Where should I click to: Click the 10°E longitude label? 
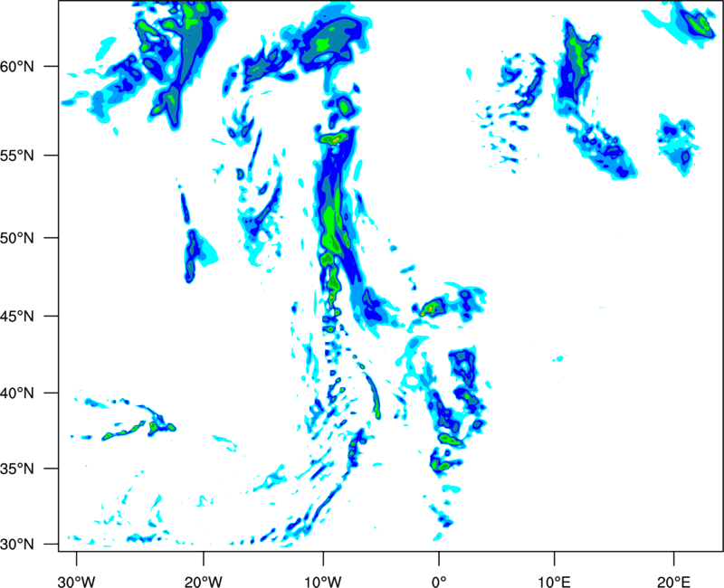(554, 581)
